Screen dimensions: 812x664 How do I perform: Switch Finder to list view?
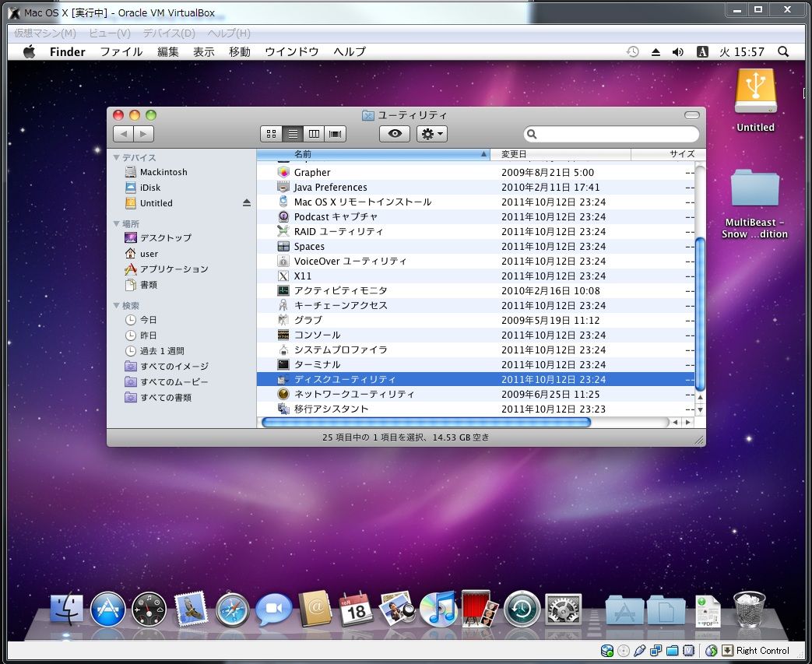pyautogui.click(x=293, y=134)
